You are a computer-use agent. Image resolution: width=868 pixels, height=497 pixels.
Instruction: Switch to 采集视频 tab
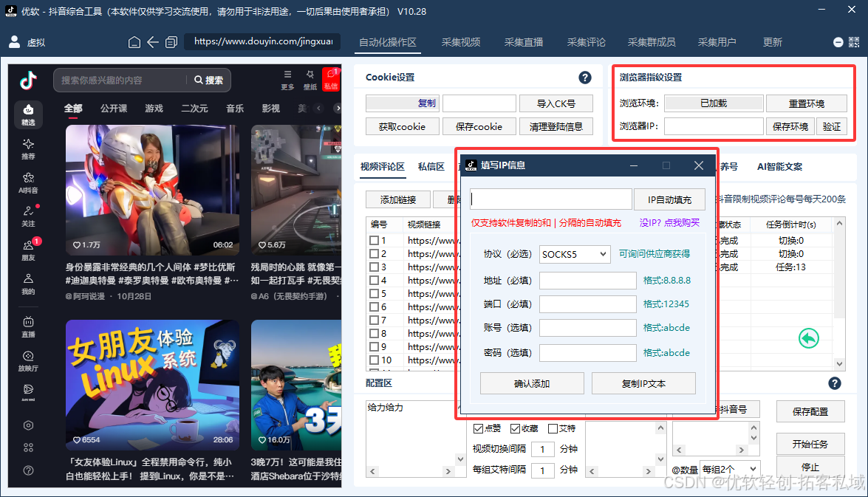[460, 42]
